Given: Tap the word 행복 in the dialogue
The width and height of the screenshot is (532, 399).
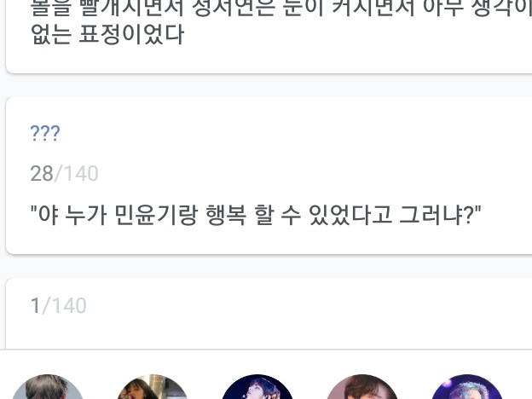Looking at the screenshot, I should coord(226,215).
